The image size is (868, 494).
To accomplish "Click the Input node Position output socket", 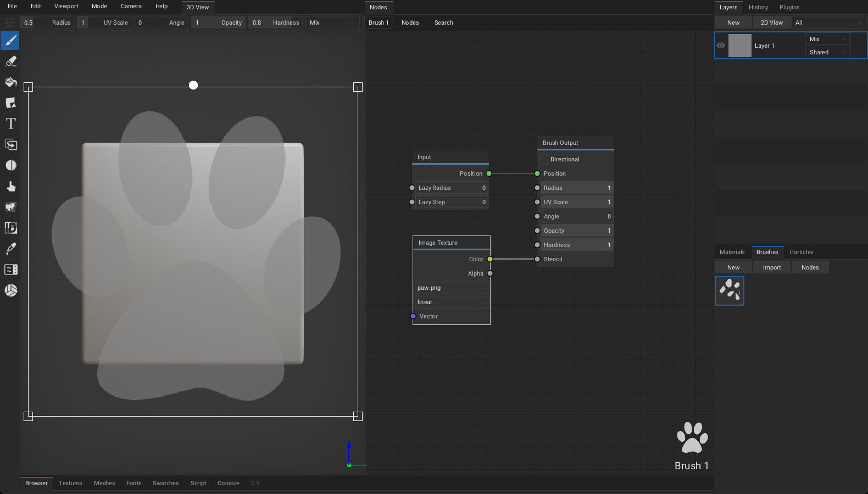I will tap(489, 173).
